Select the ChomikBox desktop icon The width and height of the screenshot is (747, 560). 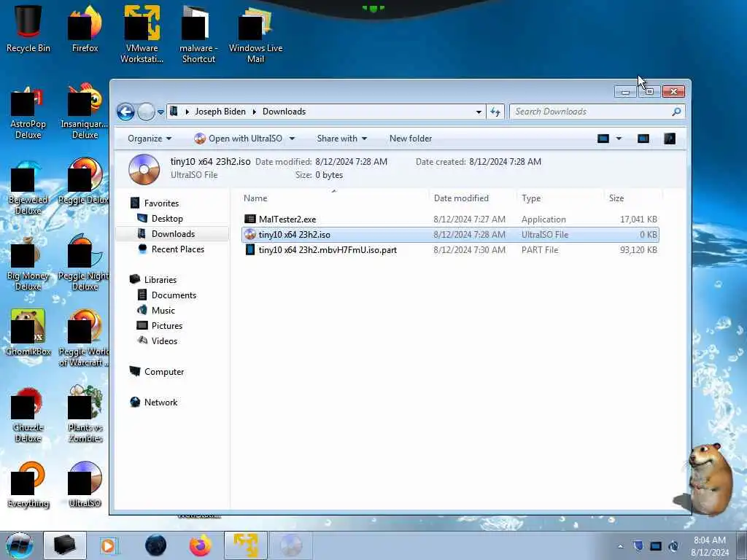pos(28,332)
